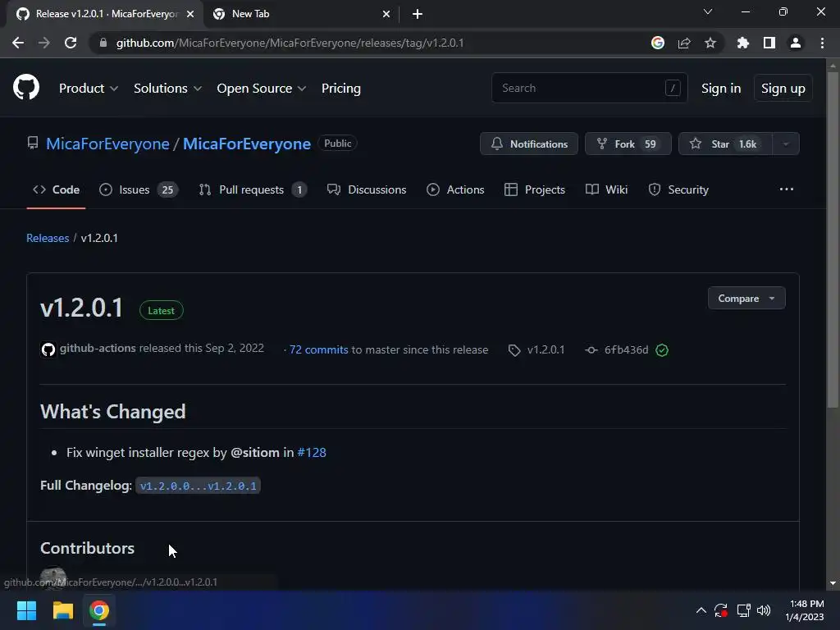Screen dimensions: 840x630
Task: View the Security tab
Action: (x=678, y=189)
